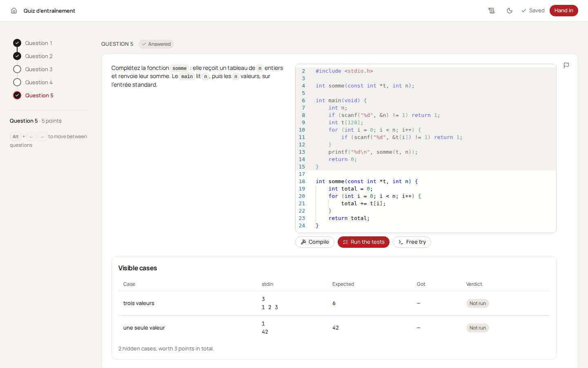The width and height of the screenshot is (588, 368).
Task: Click the 'Alt' key hint
Action: pos(16,137)
